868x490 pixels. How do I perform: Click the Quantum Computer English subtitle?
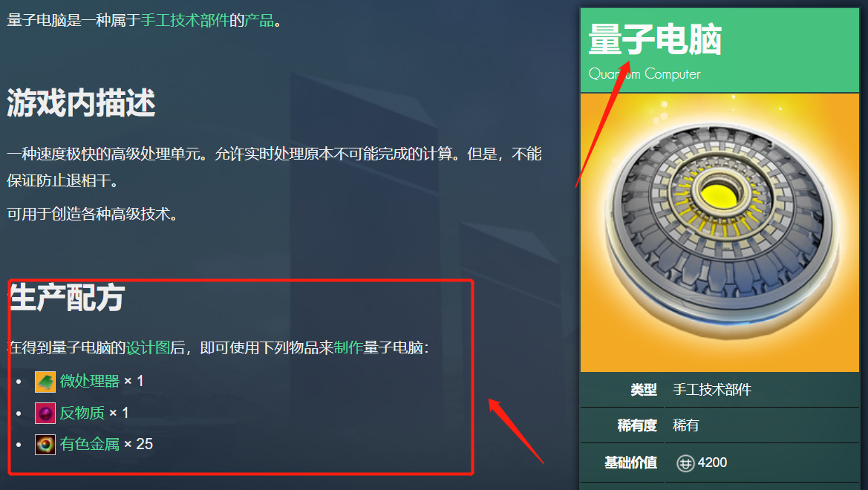point(645,74)
